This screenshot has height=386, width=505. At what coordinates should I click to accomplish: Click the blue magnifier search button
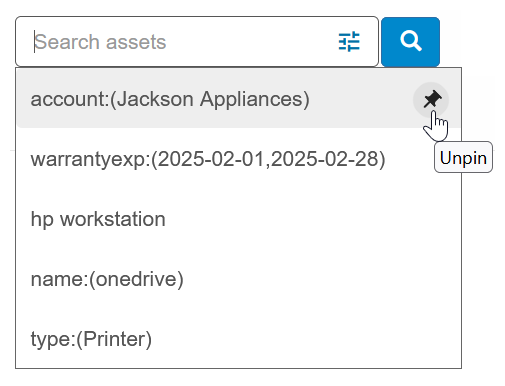(x=410, y=42)
